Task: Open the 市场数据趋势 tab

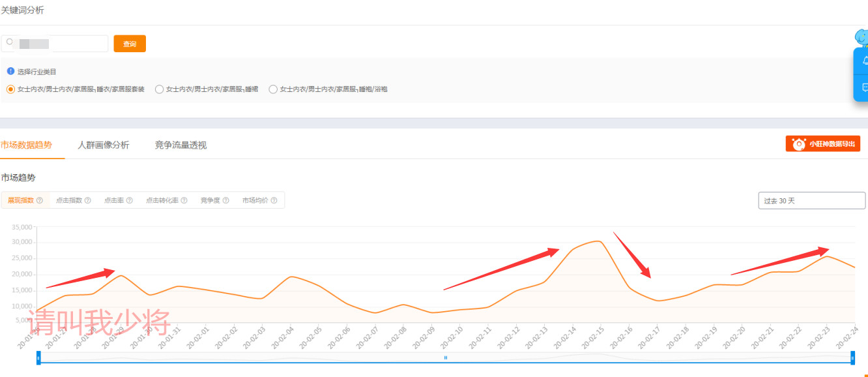Action: [27, 145]
